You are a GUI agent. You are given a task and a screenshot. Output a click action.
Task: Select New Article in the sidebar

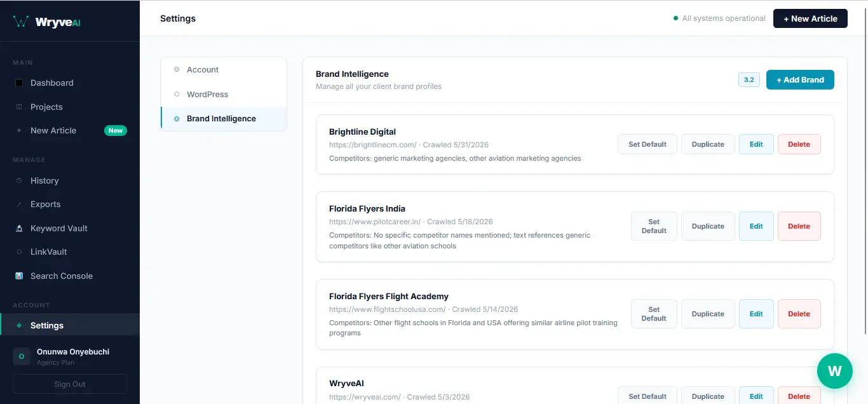(70, 131)
